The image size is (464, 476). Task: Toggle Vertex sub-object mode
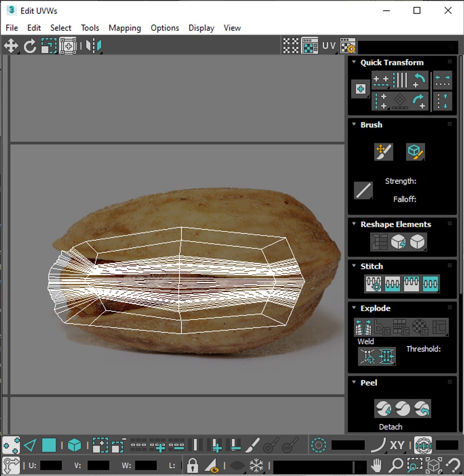tap(11, 446)
